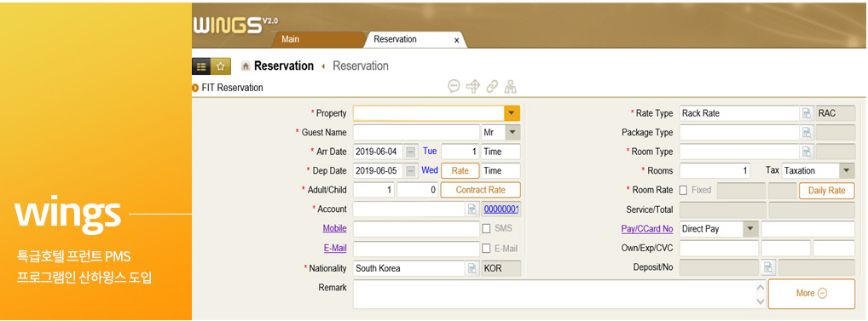Screen dimensions: 868x321
Task: Open the list-view menu icon
Action: click(201, 66)
